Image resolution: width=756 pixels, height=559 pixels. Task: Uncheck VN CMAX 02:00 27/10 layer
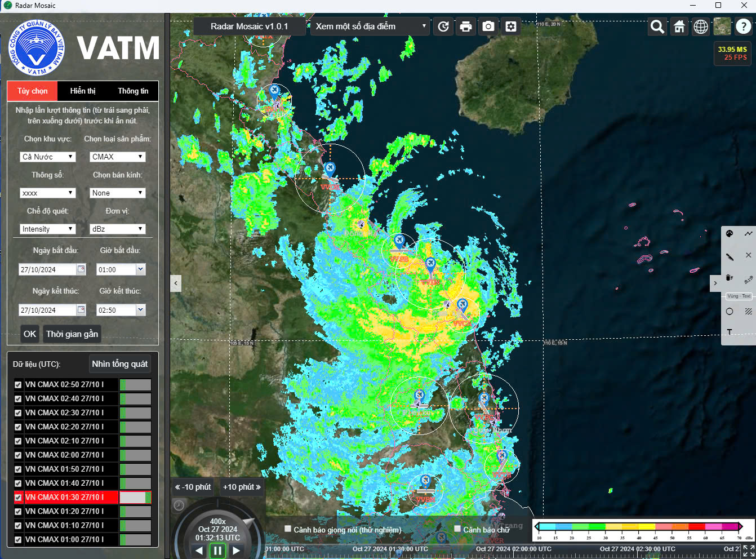18,455
